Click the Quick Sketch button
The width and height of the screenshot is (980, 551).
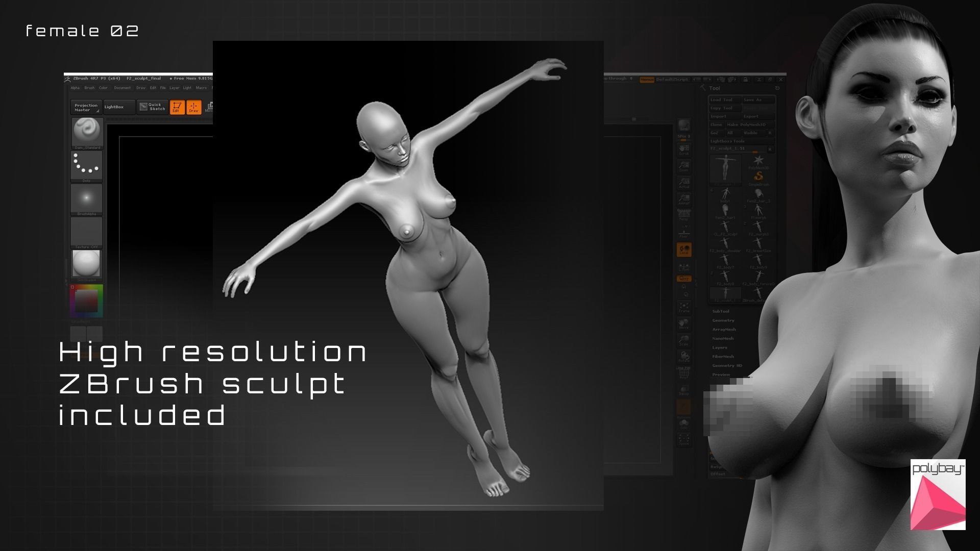click(x=152, y=107)
